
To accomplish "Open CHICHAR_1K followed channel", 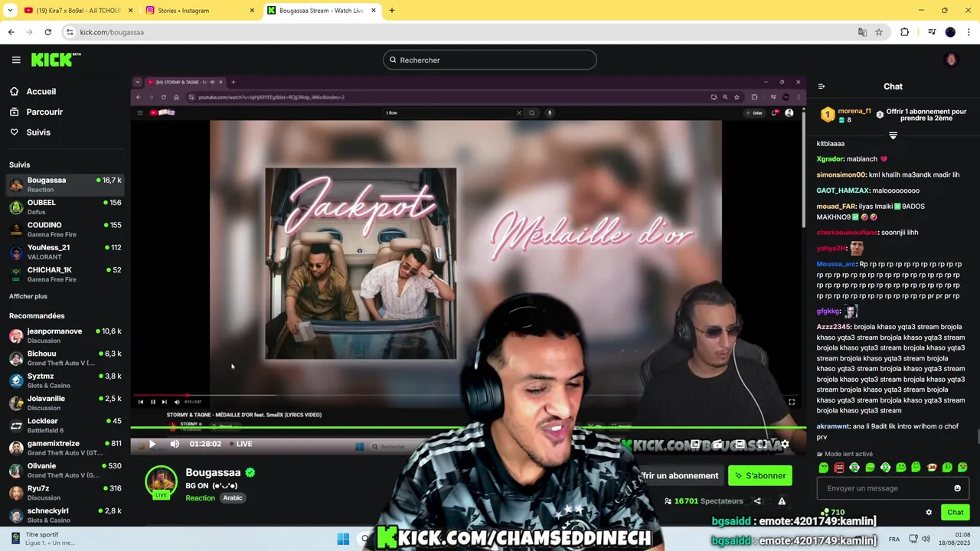I will pyautogui.click(x=65, y=274).
